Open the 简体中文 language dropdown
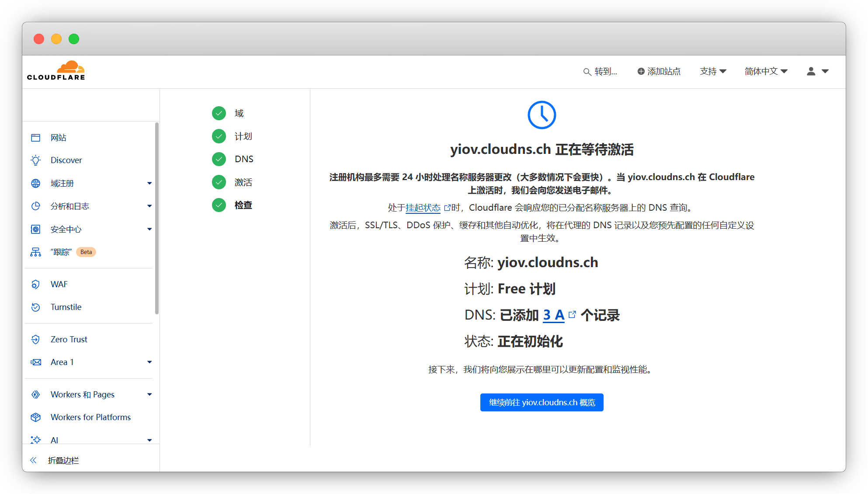 click(x=766, y=71)
